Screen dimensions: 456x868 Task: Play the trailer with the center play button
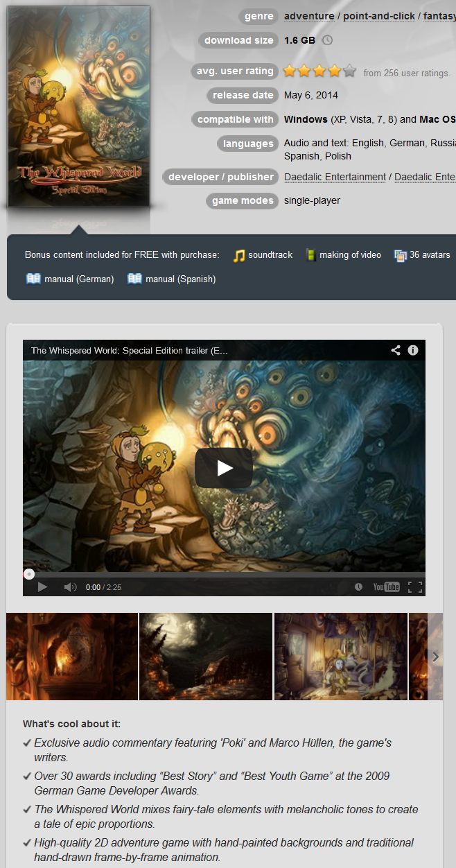224,468
